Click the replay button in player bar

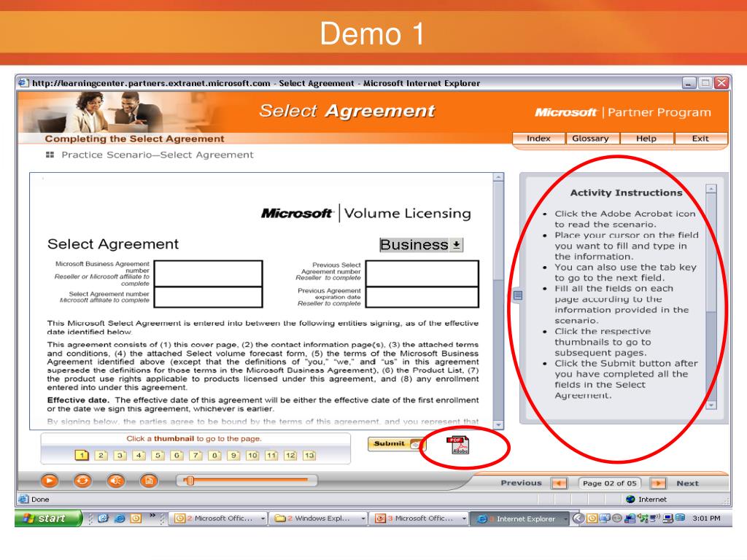pyautogui.click(x=82, y=481)
